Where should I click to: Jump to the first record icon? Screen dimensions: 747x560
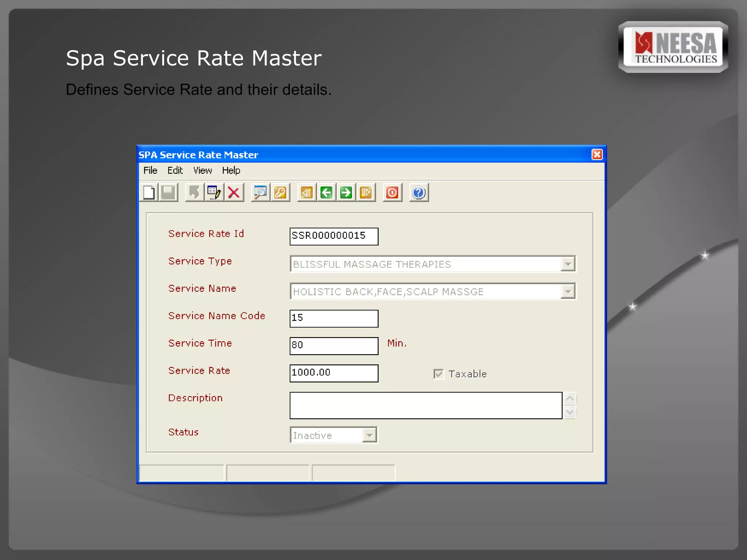(x=307, y=192)
